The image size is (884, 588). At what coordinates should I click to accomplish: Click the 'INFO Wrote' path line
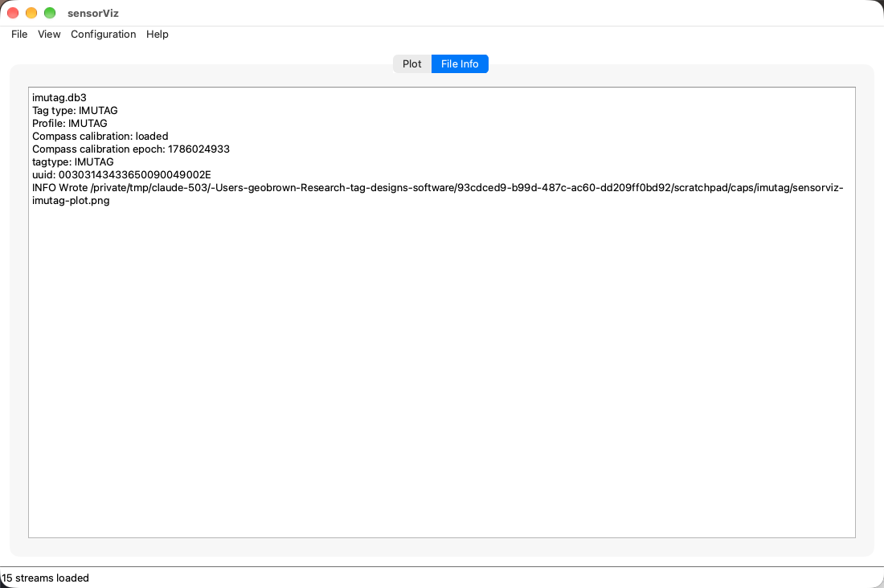tap(437, 188)
